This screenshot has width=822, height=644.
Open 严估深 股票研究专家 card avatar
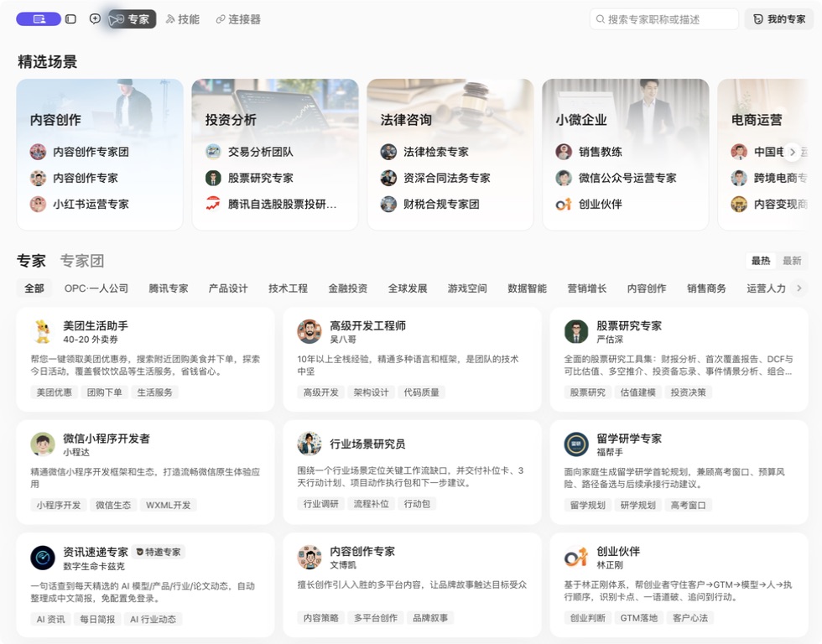pos(576,332)
